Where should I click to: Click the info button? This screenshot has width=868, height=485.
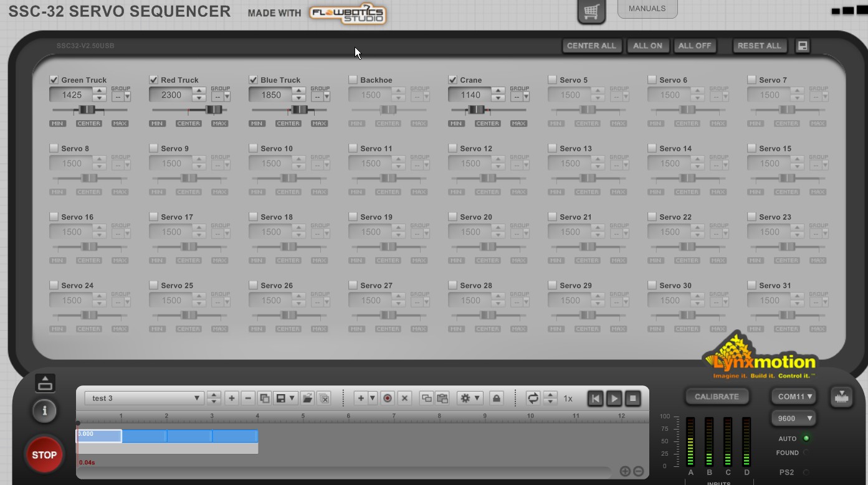[44, 410]
